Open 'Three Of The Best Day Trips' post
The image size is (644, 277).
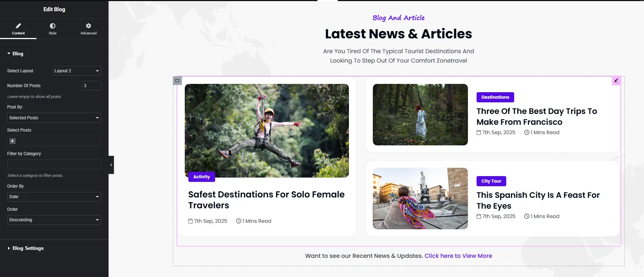point(537,116)
